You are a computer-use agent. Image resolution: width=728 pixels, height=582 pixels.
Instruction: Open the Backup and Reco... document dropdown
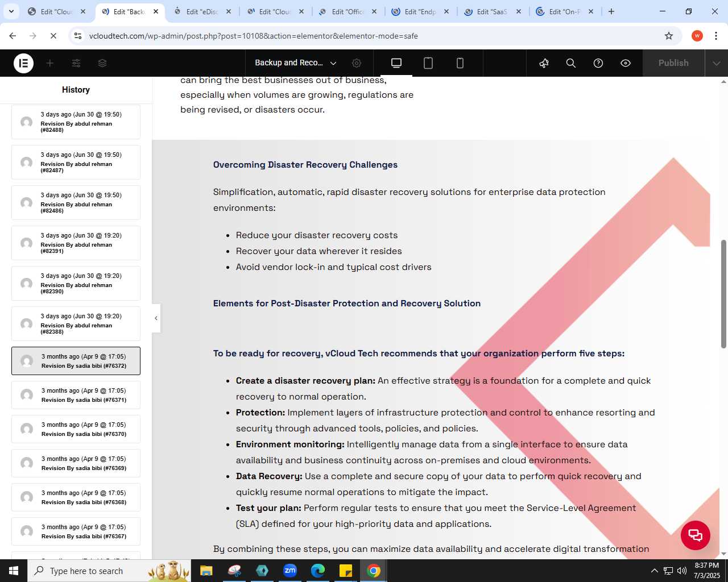point(295,63)
